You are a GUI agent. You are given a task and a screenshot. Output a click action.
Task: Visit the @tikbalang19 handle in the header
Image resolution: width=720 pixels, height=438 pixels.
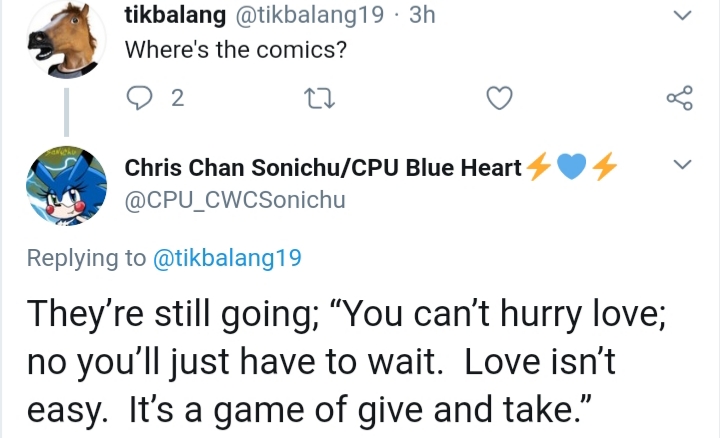pos(309,15)
